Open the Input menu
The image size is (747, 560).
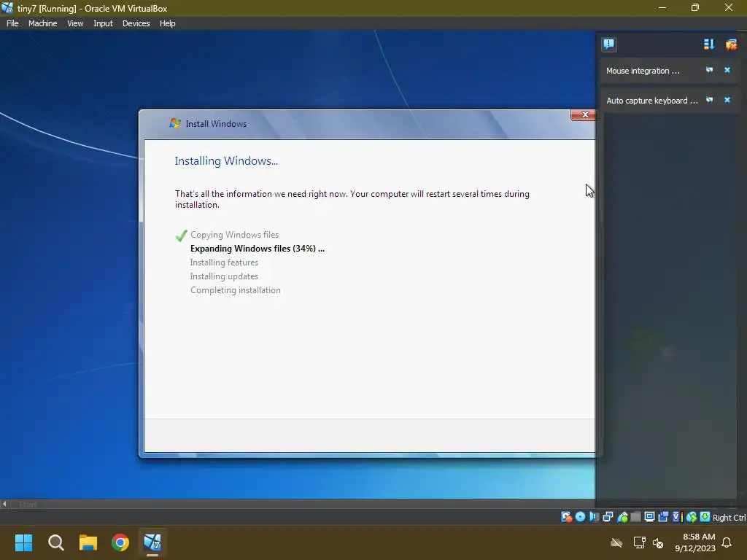103,23
